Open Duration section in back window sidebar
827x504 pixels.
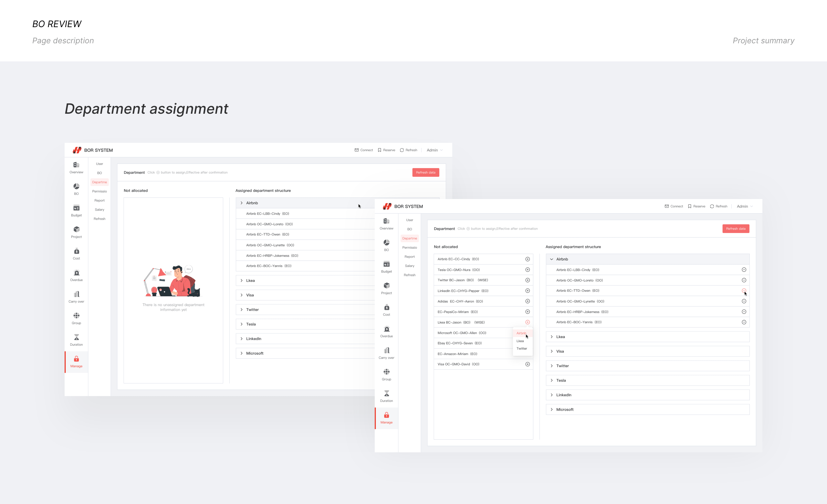76,340
